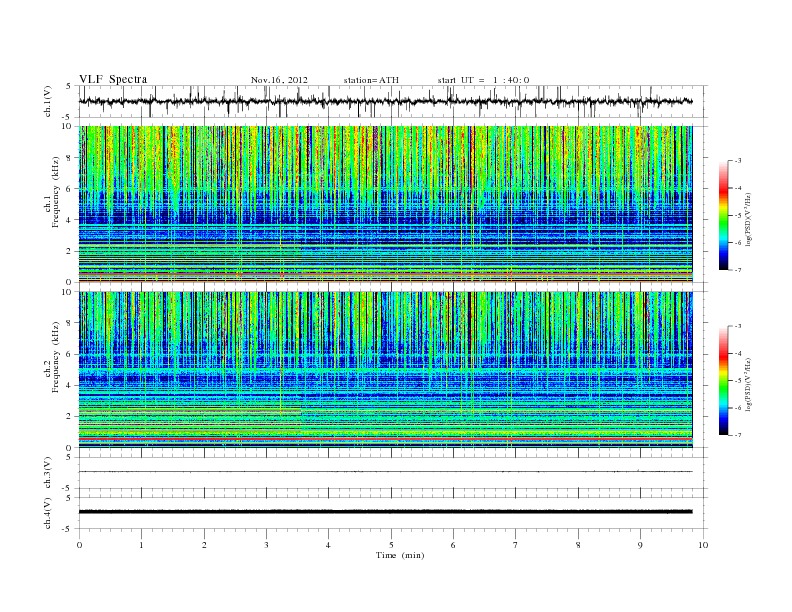This screenshot has height=612, width=792.
Task: Click time axis tick label "2"
Action: (204, 545)
